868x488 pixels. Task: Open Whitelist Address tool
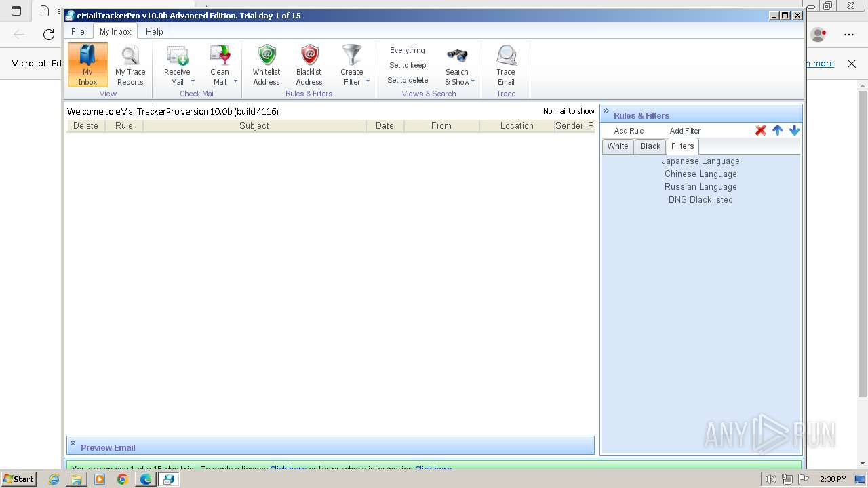click(x=267, y=64)
